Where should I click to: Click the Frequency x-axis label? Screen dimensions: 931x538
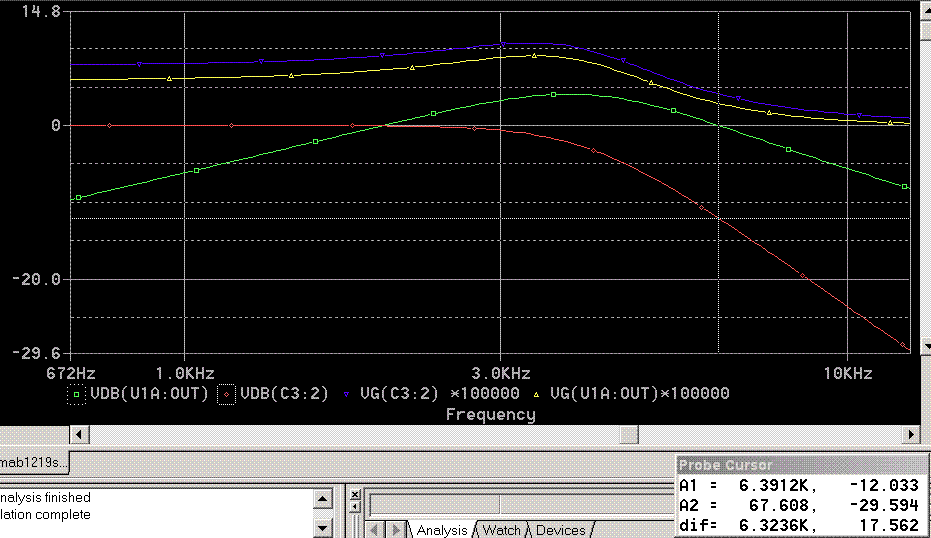click(x=490, y=414)
